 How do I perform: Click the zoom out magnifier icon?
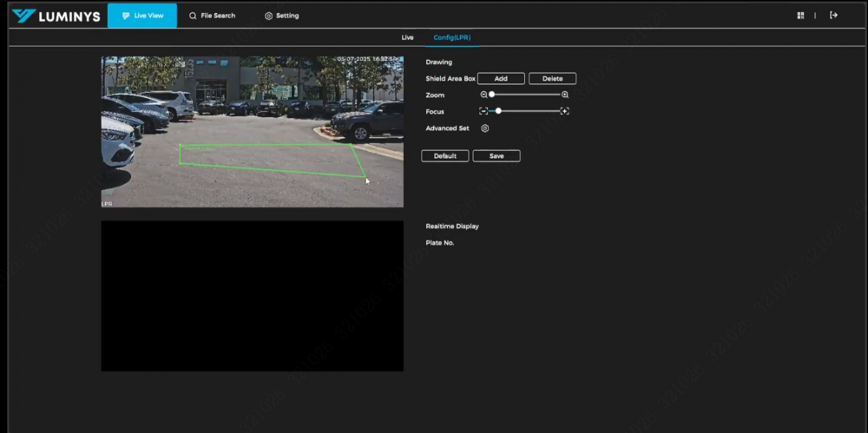pos(483,95)
